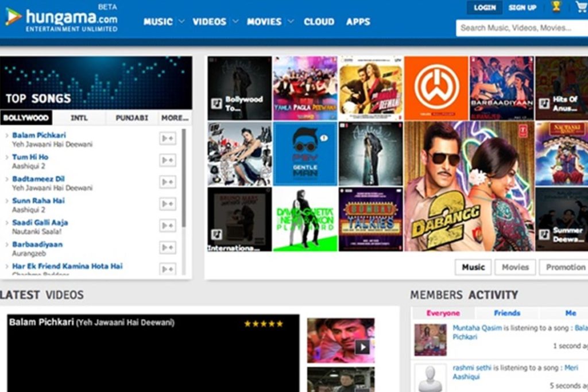
Task: Open the Balam Pichkari song link
Action: tap(39, 135)
